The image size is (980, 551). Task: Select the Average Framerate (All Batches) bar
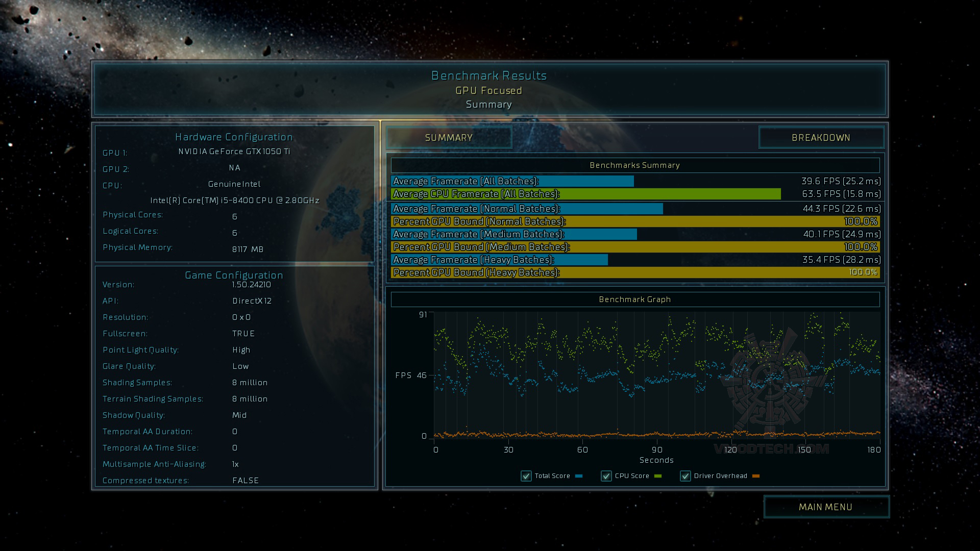512,181
